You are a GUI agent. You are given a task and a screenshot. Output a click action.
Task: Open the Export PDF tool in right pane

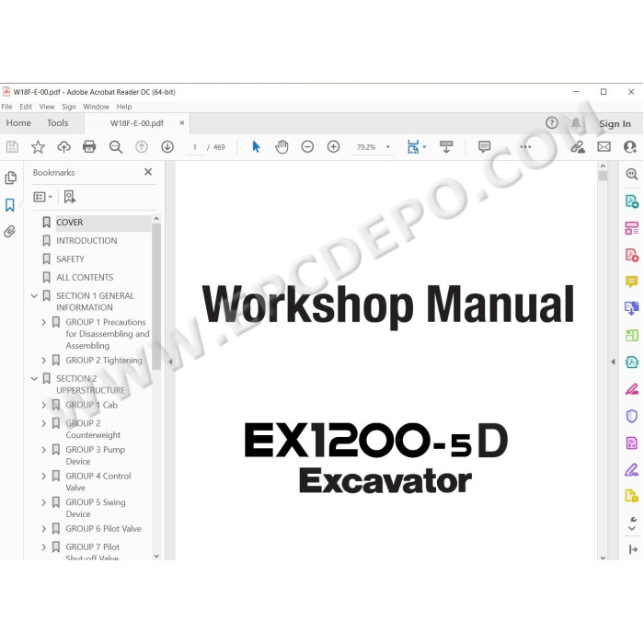[632, 201]
